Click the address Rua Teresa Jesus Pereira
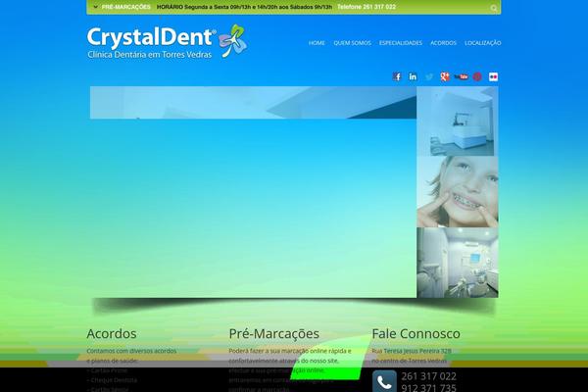 tap(412, 351)
